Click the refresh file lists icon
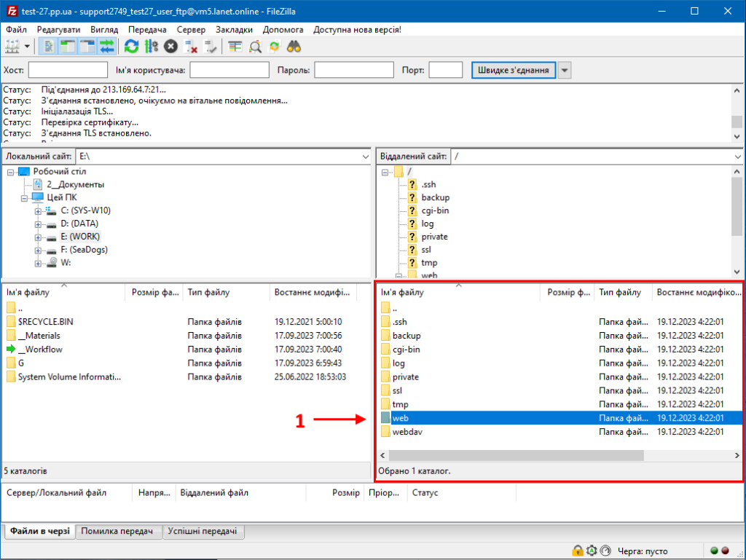This screenshot has height=560, width=746. [131, 47]
